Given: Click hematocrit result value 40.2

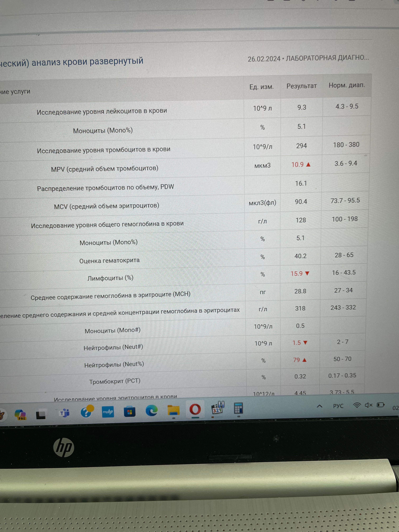Looking at the screenshot, I should pyautogui.click(x=300, y=256).
